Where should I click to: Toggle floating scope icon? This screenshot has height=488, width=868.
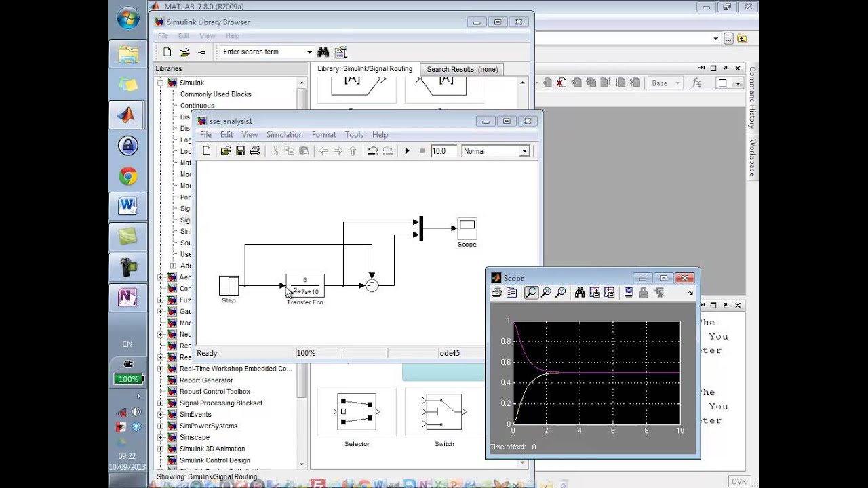(x=629, y=293)
